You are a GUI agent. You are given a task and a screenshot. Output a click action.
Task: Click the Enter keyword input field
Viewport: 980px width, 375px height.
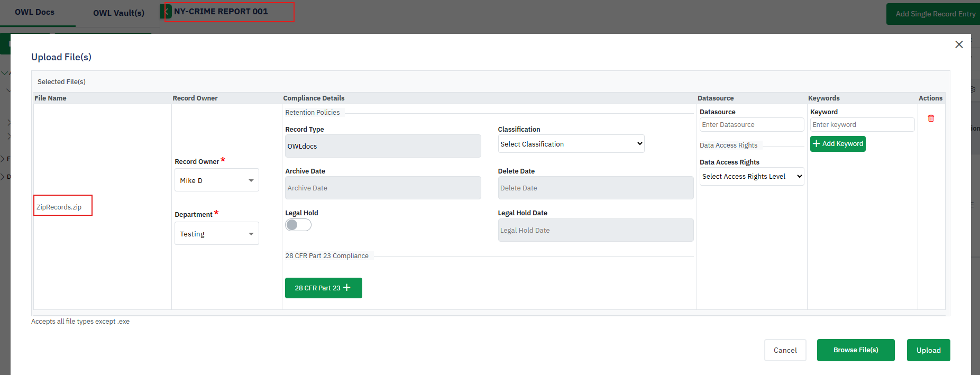(862, 125)
